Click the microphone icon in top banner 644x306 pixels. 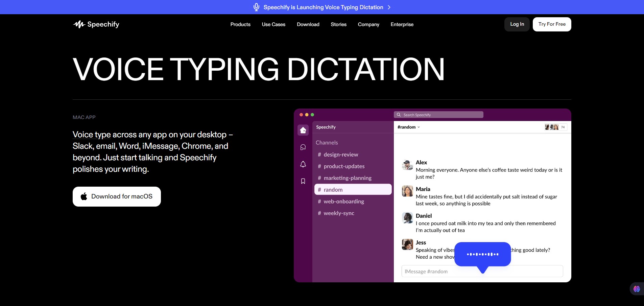pyautogui.click(x=256, y=7)
